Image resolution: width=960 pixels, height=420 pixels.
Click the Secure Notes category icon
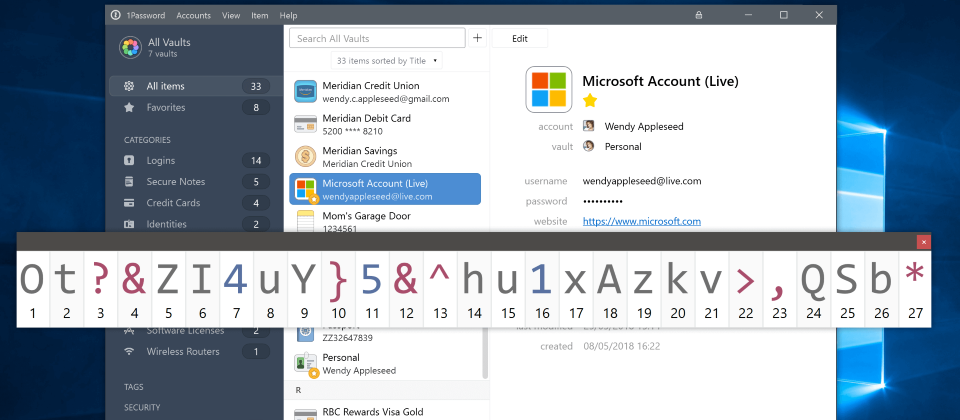pos(129,181)
